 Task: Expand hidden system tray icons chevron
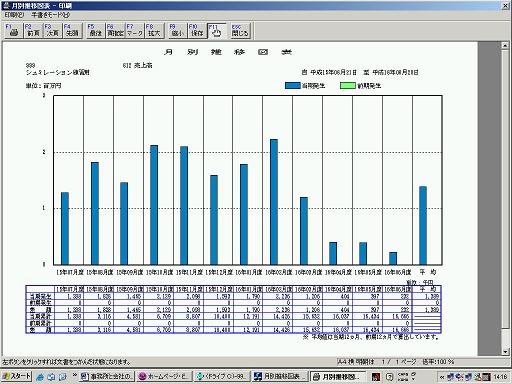pos(442,377)
